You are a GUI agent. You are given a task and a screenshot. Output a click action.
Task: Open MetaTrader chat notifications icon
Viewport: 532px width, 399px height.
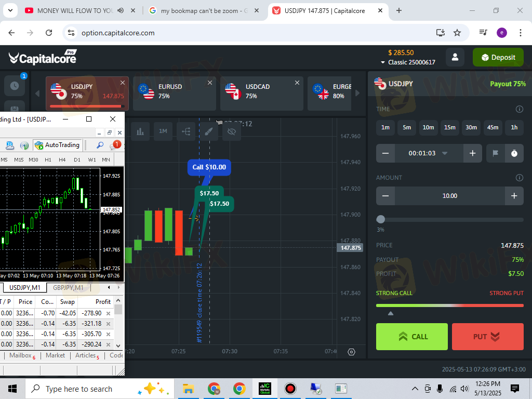coord(114,145)
